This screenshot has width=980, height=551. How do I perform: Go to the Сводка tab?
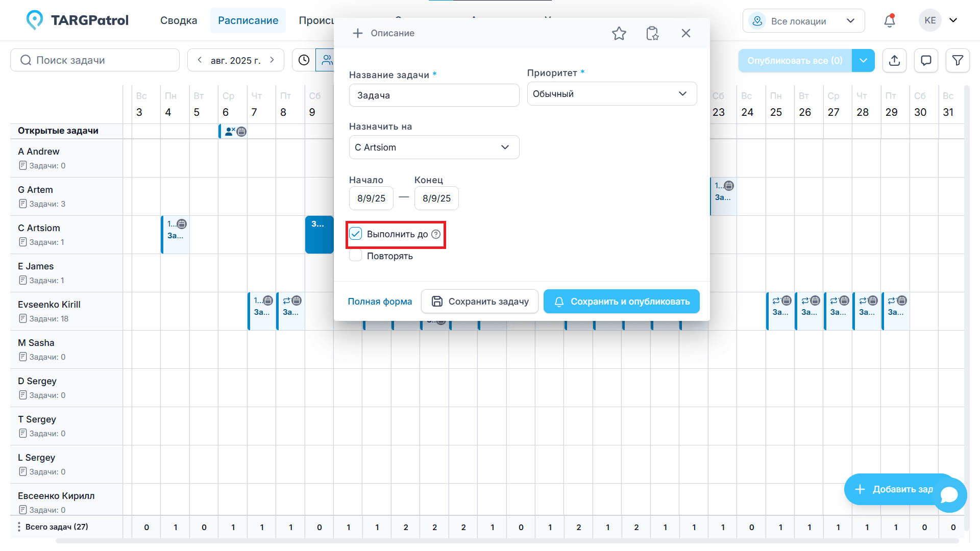[179, 20]
